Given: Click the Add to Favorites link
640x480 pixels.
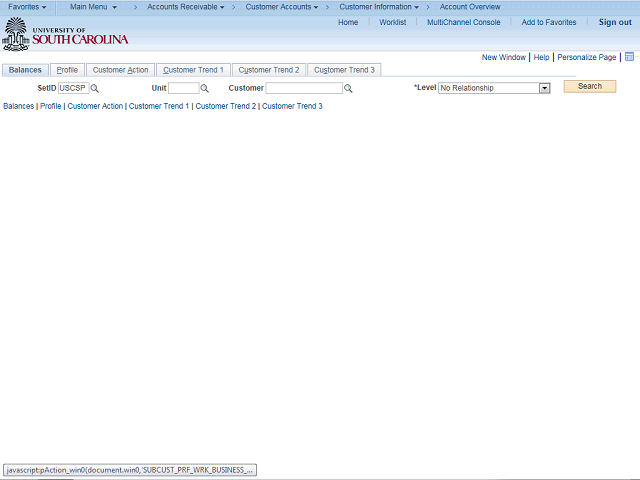Looking at the screenshot, I should tap(549, 22).
